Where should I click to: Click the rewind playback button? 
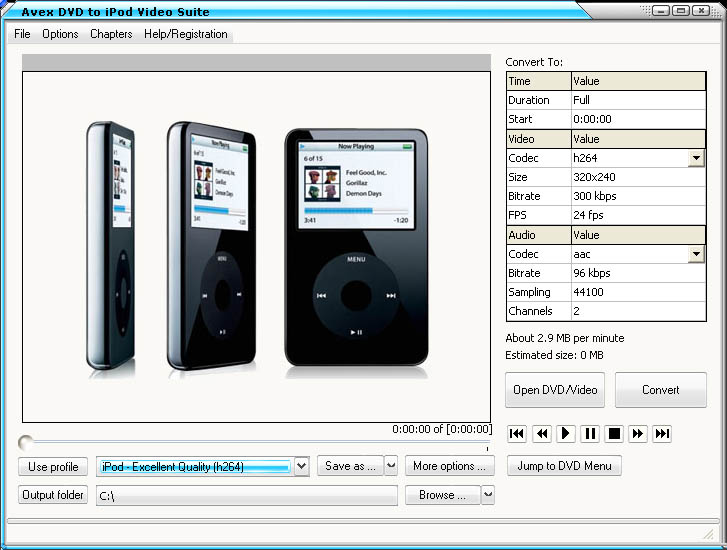click(541, 434)
